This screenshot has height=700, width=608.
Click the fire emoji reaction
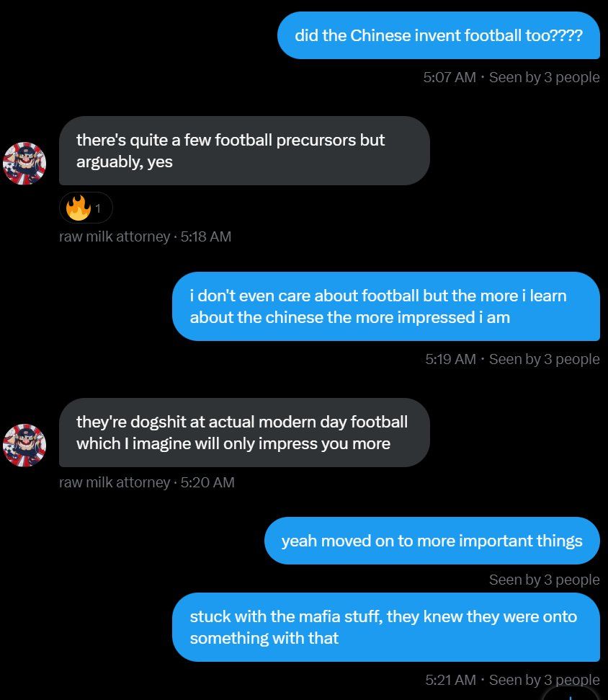[78, 208]
